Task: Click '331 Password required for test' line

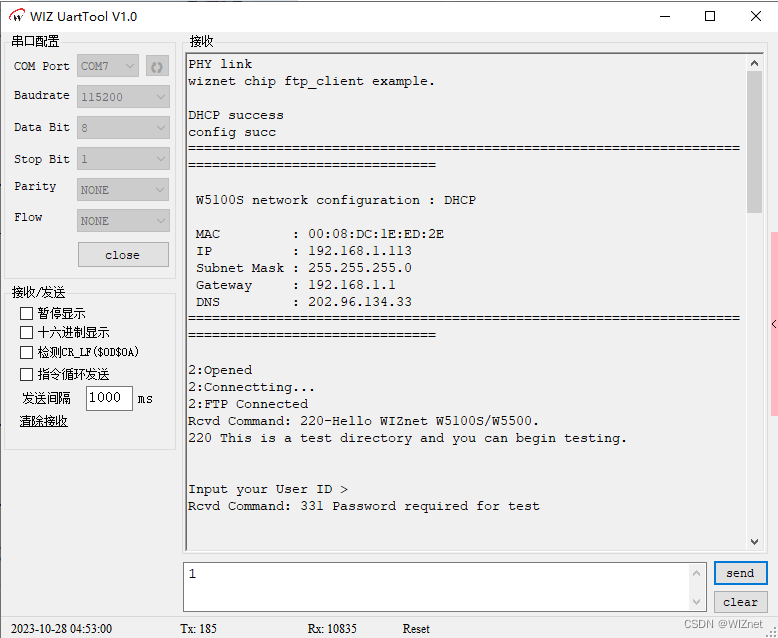Action: point(420,506)
